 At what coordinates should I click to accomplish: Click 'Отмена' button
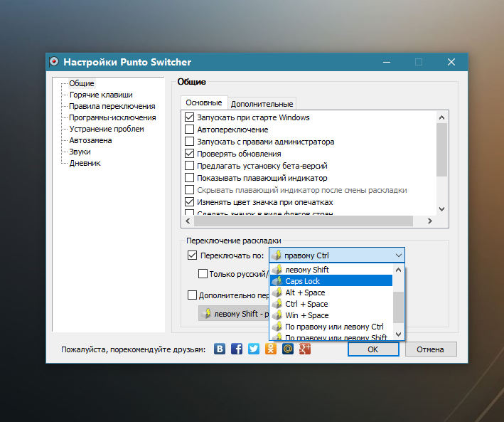(x=430, y=349)
